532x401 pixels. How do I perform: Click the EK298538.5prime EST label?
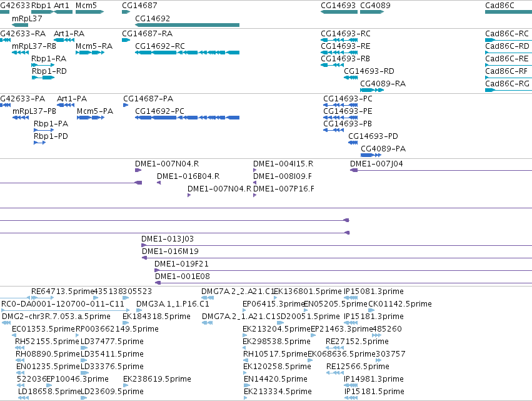(276, 342)
